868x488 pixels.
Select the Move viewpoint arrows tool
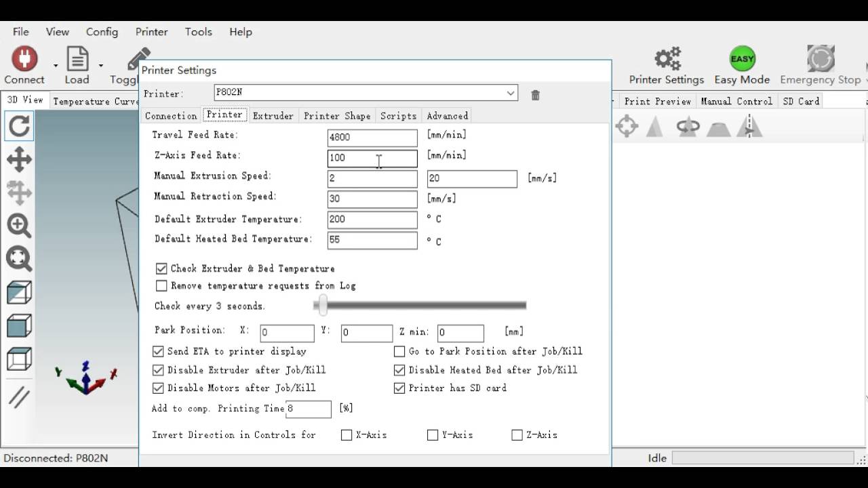coord(19,160)
